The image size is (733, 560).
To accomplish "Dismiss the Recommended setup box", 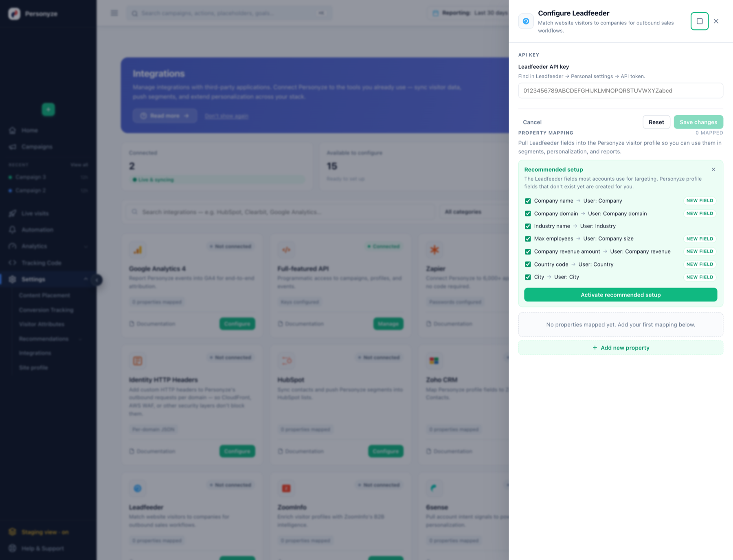I will 713,169.
